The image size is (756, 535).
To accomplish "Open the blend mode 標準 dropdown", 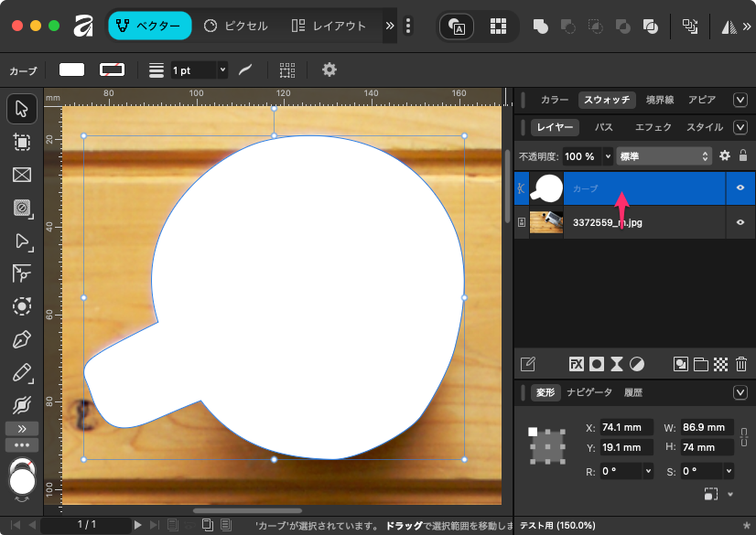I will coord(664,156).
